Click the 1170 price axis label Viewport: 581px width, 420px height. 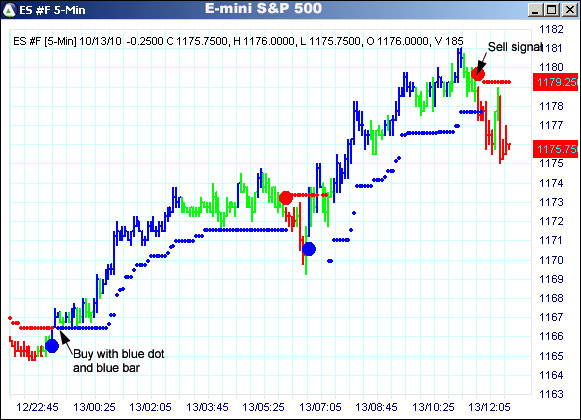click(x=551, y=260)
